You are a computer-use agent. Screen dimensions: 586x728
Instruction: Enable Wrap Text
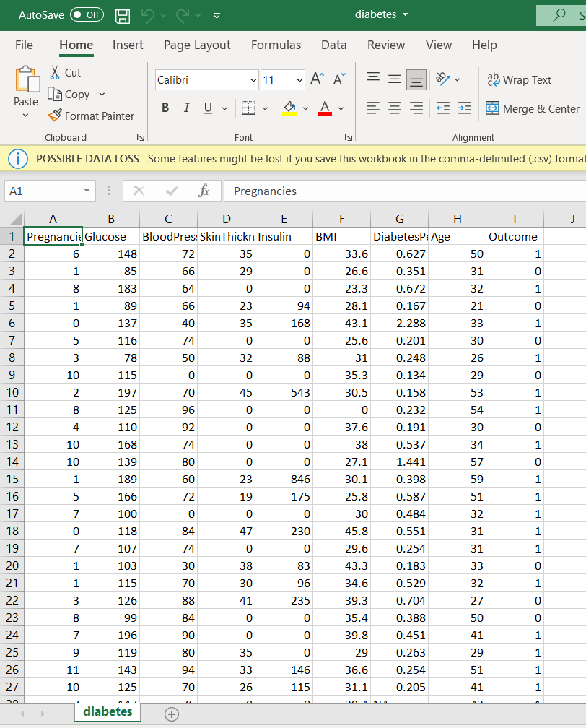pyautogui.click(x=520, y=79)
